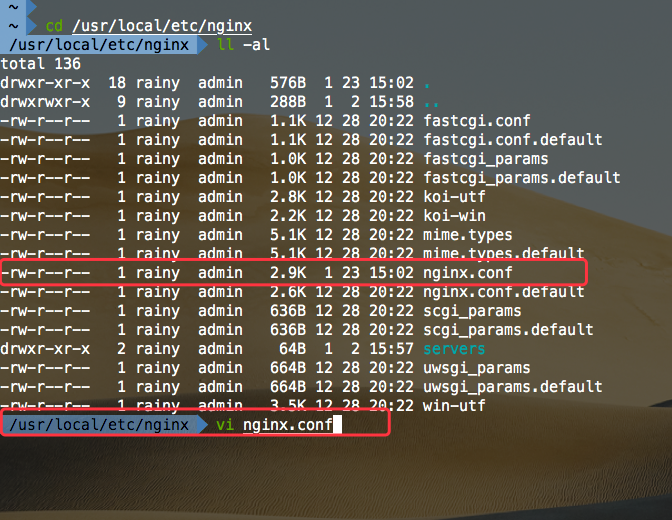Select mime.types.default file name
Screen dimensions: 672x520
coord(504,253)
